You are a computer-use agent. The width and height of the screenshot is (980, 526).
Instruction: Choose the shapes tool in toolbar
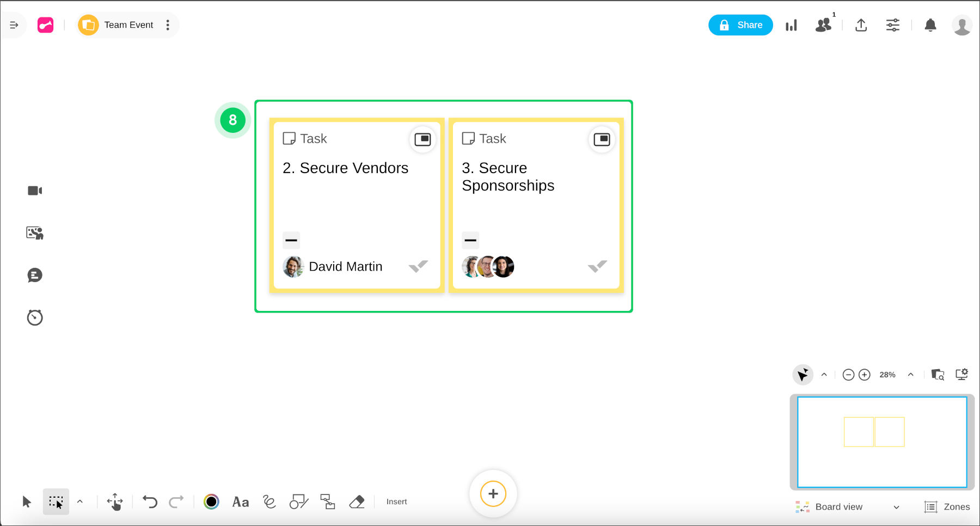pos(298,501)
